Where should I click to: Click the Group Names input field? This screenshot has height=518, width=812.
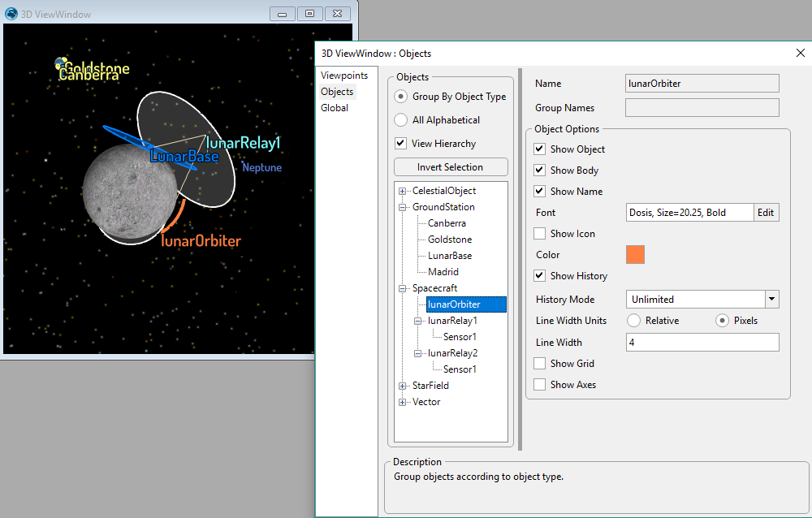click(x=702, y=108)
